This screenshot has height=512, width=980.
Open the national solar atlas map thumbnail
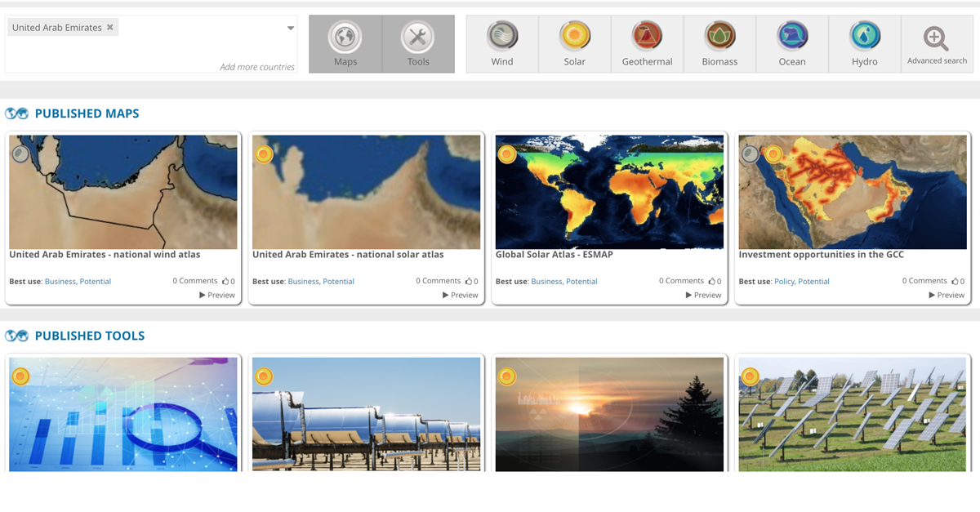(367, 192)
